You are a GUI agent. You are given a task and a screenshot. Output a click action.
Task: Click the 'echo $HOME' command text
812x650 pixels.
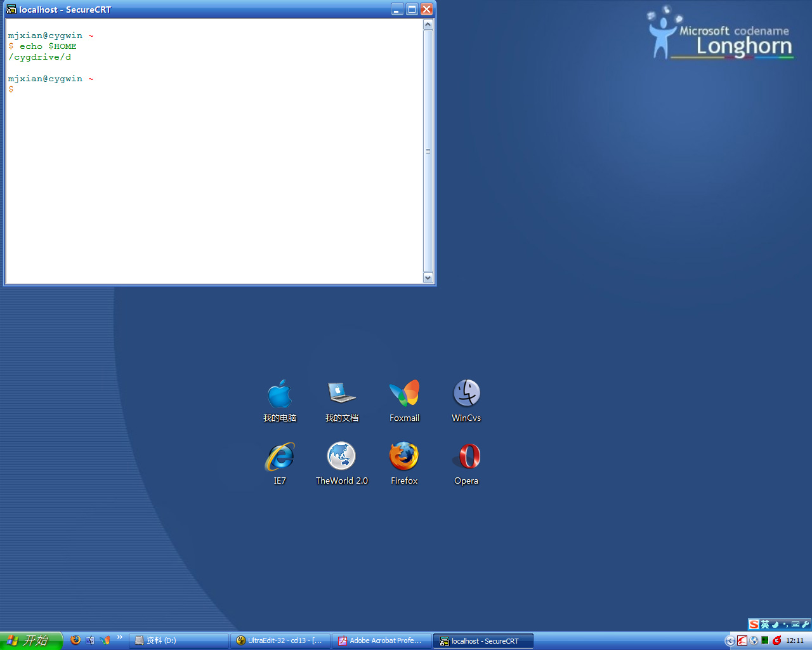(x=48, y=46)
